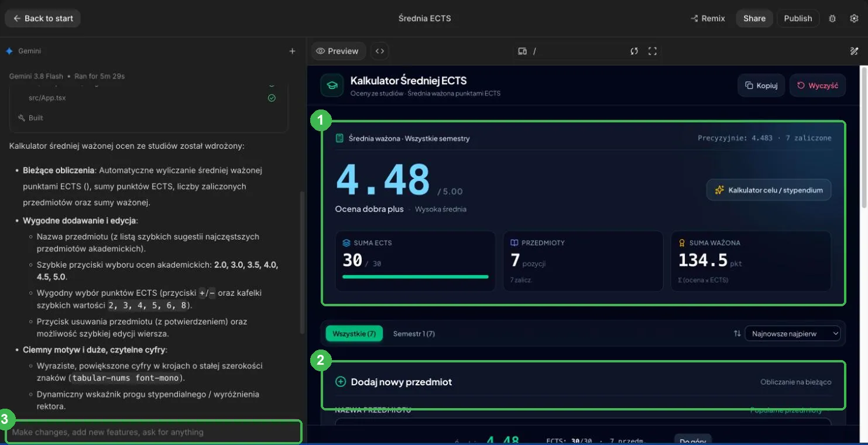This screenshot has height=445, width=868.
Task: Click the Wyczyść reset button
Action: pos(818,85)
